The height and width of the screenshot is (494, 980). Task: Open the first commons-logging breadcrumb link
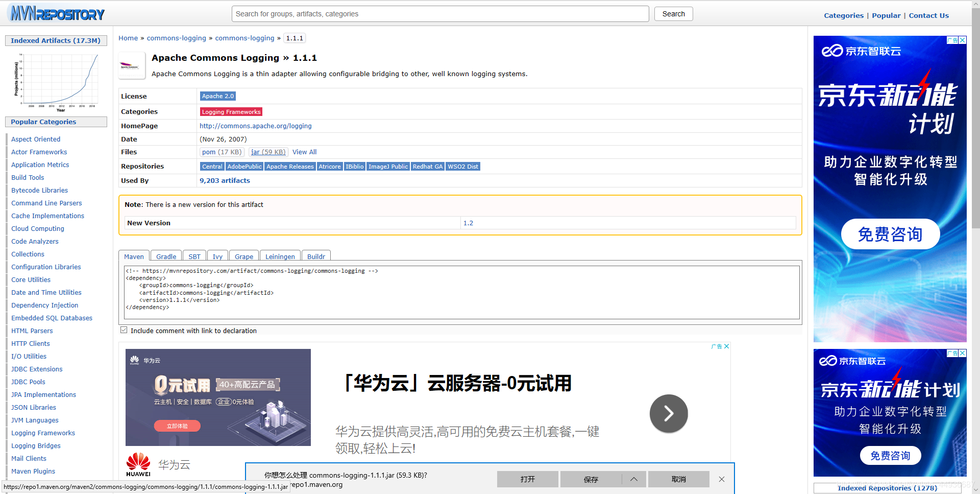click(177, 38)
